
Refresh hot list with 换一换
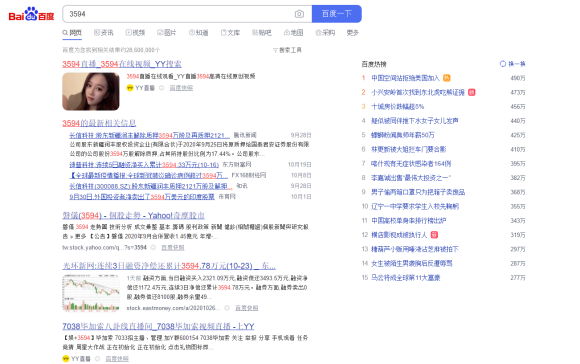[513, 64]
